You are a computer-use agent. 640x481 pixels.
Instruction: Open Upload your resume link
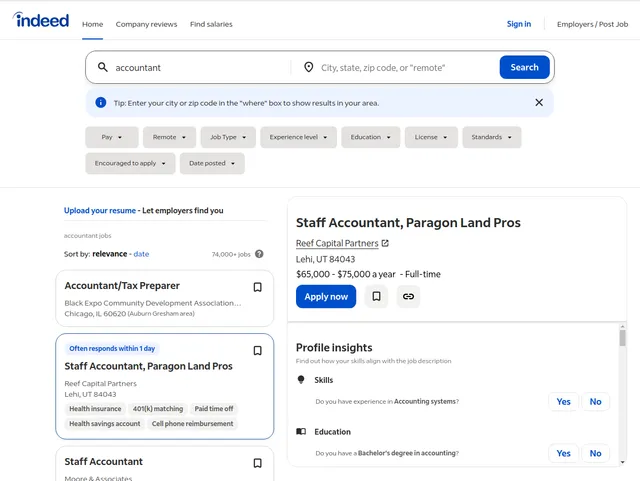pyautogui.click(x=99, y=211)
